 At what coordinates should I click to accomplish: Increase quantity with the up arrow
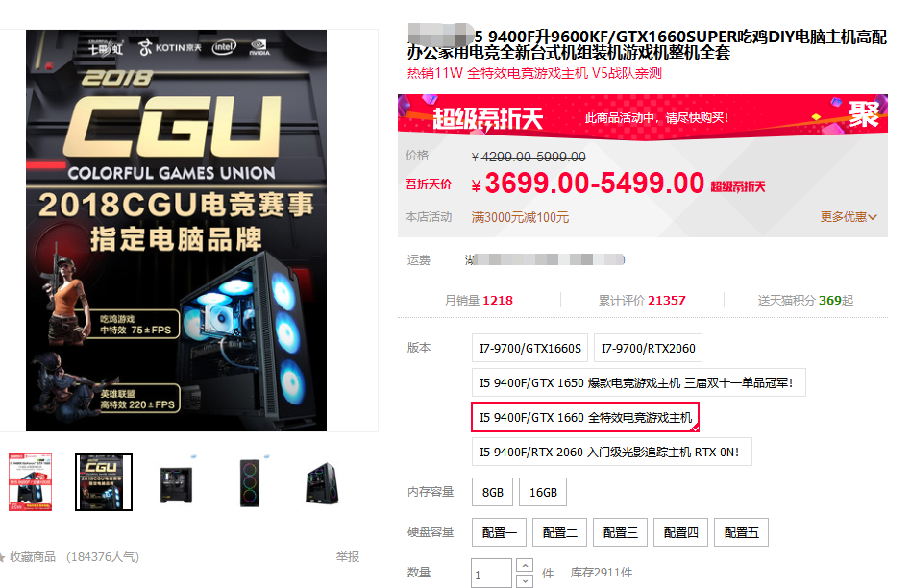click(525, 565)
